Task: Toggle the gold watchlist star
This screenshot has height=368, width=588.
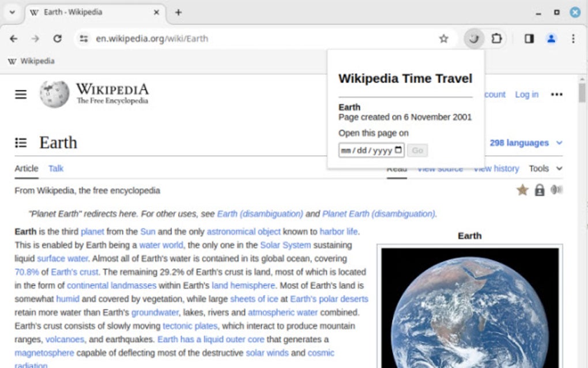Action: 522,190
